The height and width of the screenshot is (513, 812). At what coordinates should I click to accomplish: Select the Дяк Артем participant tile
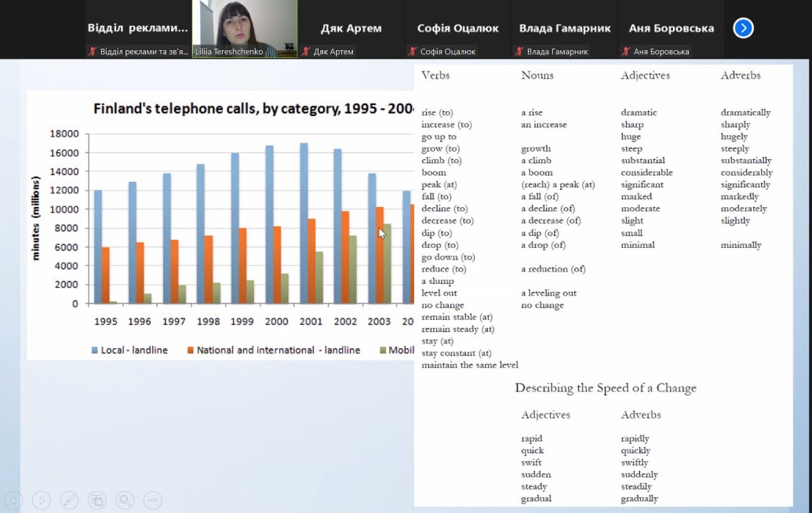click(351, 27)
